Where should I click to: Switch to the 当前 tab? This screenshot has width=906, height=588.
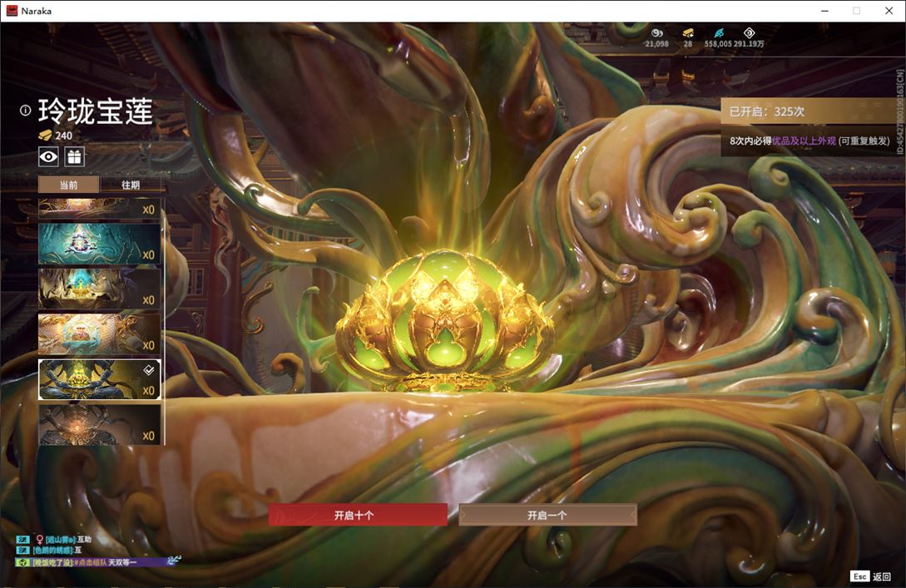69,185
